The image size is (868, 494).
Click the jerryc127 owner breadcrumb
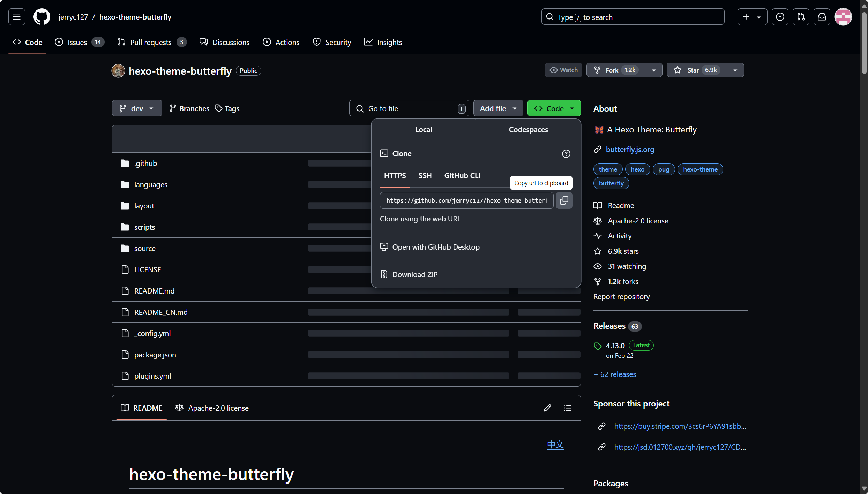(73, 17)
